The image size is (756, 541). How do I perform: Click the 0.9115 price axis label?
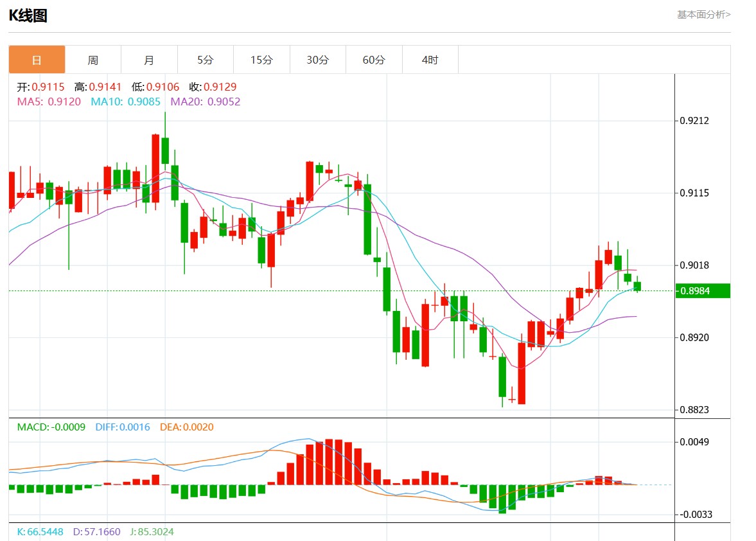pyautogui.click(x=694, y=193)
